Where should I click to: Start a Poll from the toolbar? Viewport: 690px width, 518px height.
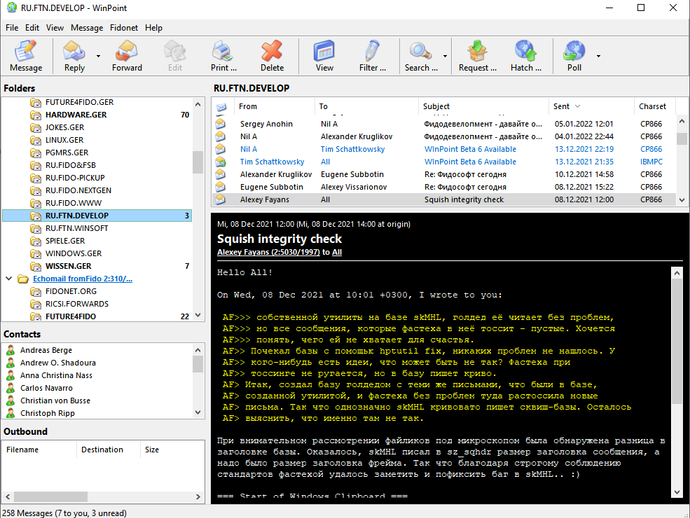574,56
